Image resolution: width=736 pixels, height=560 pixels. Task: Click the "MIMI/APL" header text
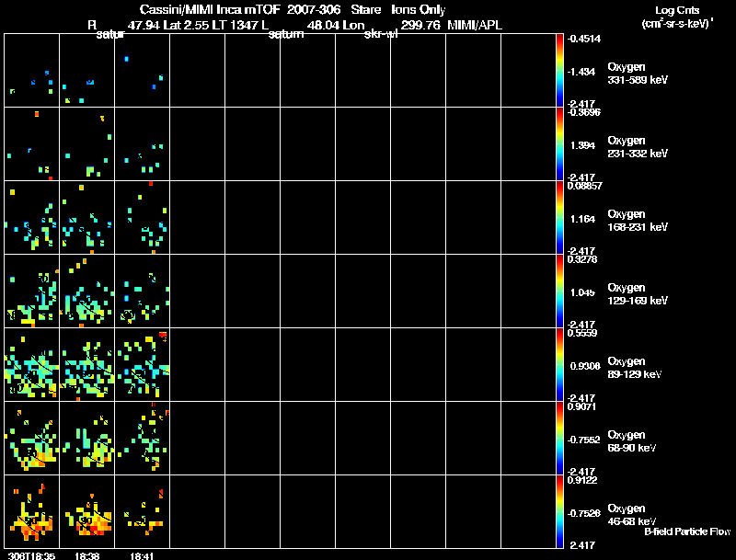click(x=475, y=26)
